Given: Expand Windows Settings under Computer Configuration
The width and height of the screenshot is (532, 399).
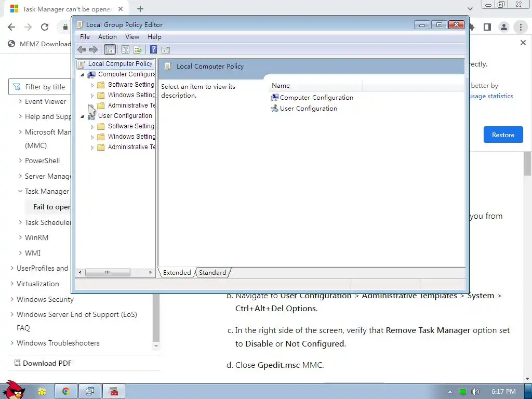Looking at the screenshot, I should click(x=92, y=96).
